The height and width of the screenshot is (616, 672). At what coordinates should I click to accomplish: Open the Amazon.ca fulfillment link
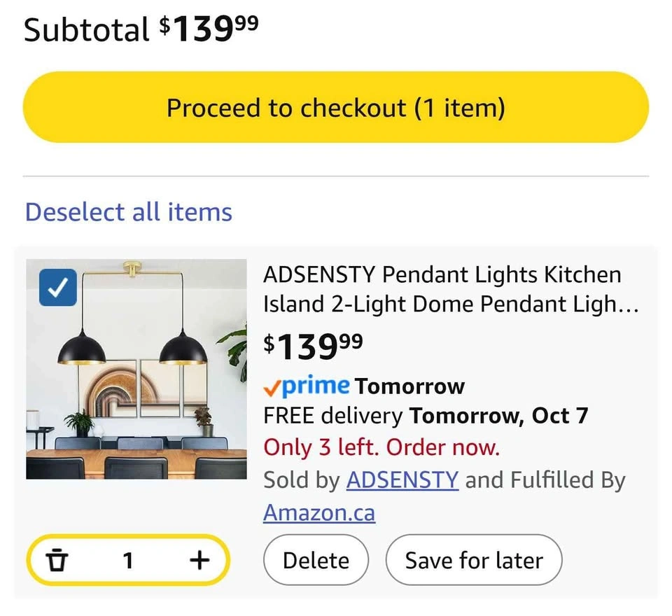click(319, 513)
